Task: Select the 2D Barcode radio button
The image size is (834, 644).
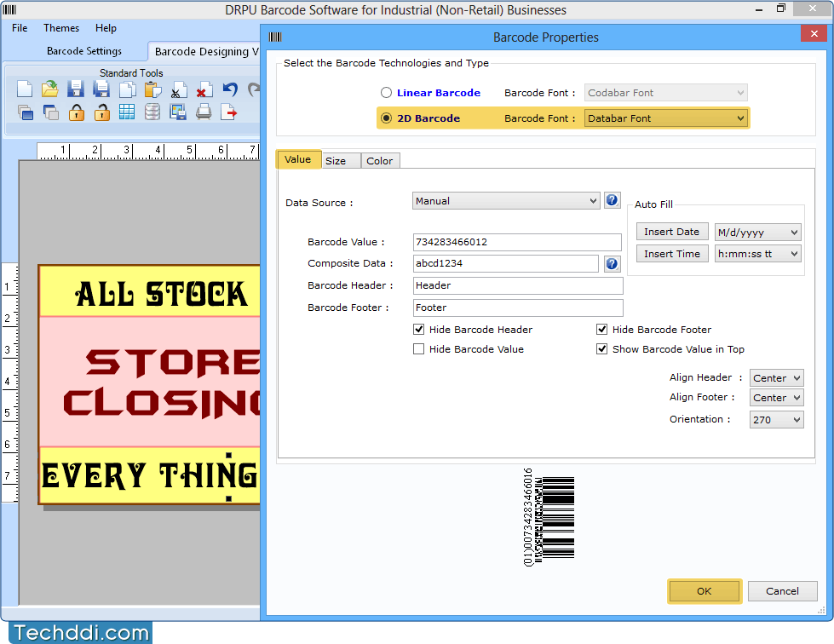Action: pos(386,118)
